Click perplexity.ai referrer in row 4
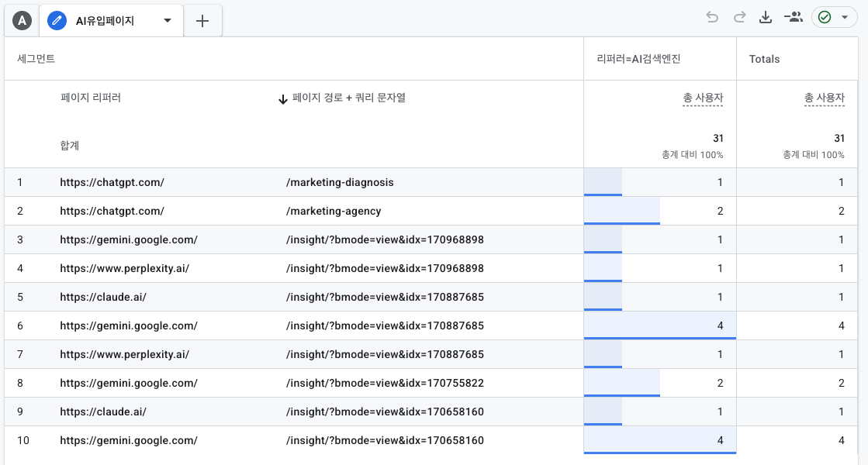 tap(125, 269)
